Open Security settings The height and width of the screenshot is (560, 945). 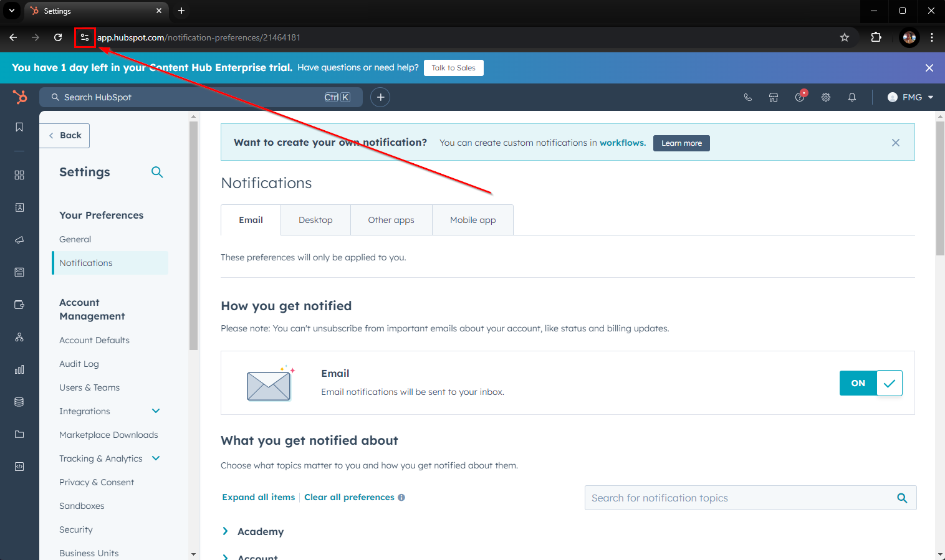pos(76,529)
